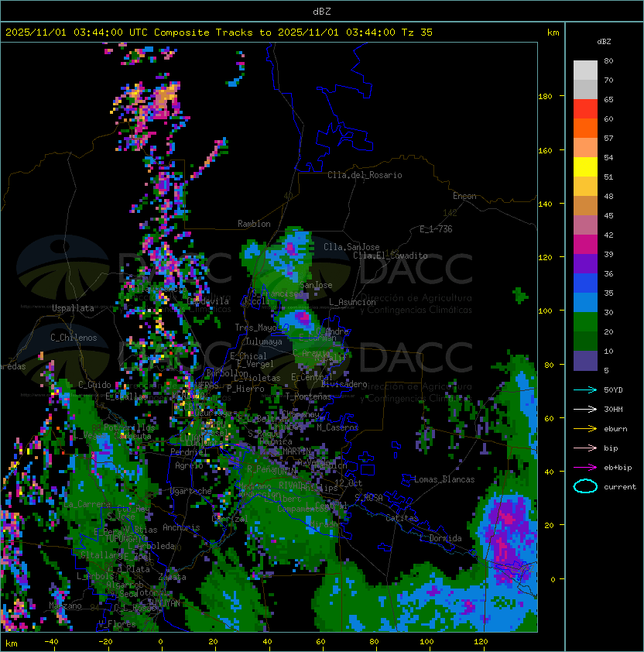Image resolution: width=644 pixels, height=652 pixels.
Task: Click the 'Ugarteche' map label
Action: click(x=191, y=491)
